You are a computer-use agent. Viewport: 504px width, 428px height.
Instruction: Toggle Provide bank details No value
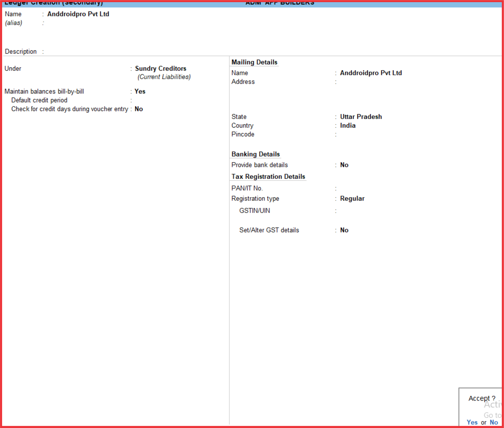344,165
